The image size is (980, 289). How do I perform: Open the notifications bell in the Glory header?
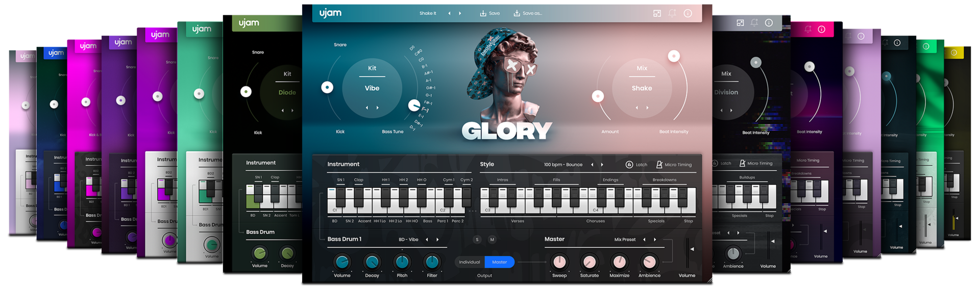pyautogui.click(x=672, y=13)
